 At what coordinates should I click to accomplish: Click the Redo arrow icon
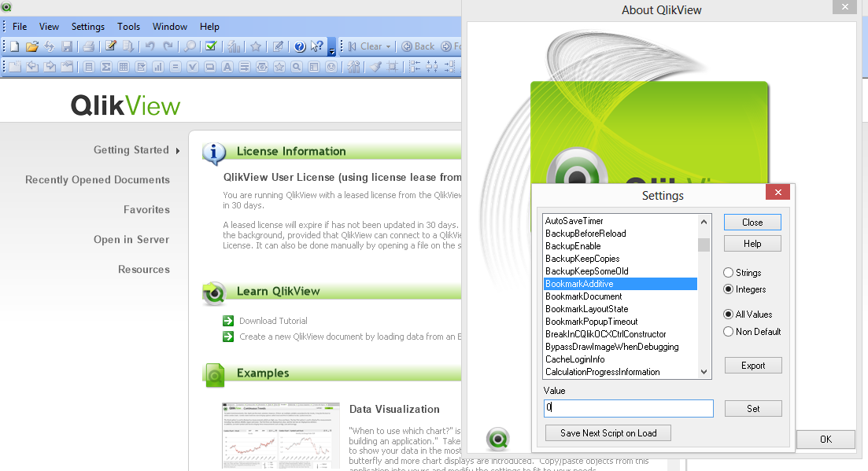[x=168, y=46]
